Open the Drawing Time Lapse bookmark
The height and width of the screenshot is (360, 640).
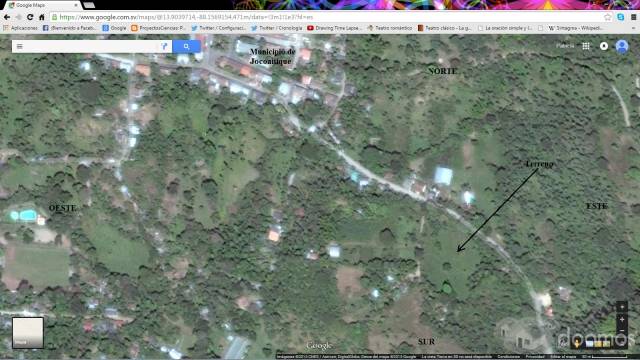click(x=334, y=28)
